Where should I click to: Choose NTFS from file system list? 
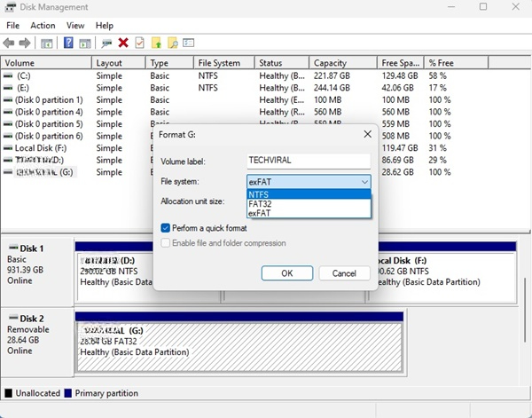tap(309, 194)
